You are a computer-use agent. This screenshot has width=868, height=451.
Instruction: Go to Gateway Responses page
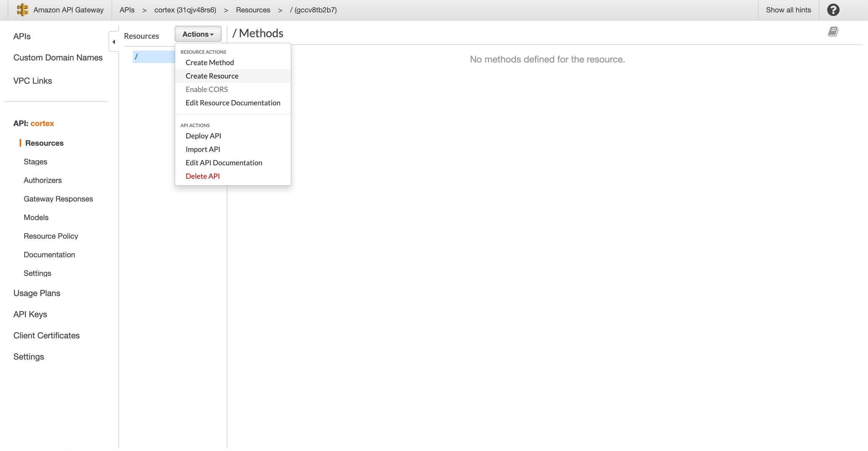pyautogui.click(x=58, y=199)
